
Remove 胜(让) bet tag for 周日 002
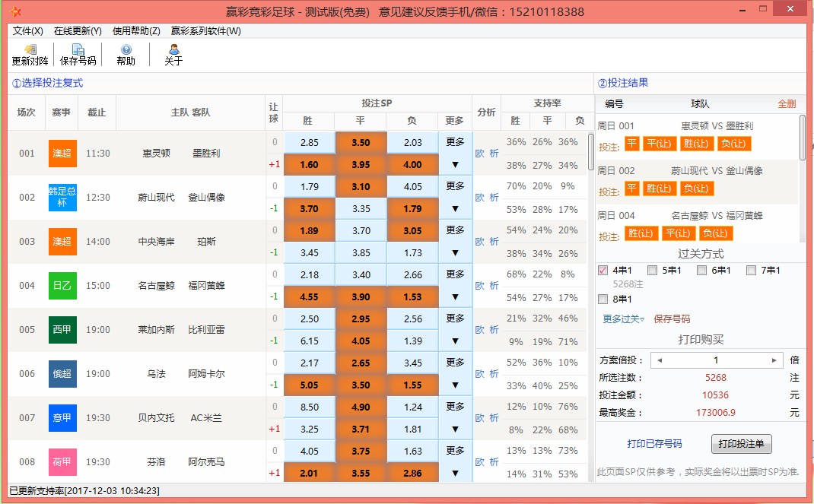coord(659,189)
